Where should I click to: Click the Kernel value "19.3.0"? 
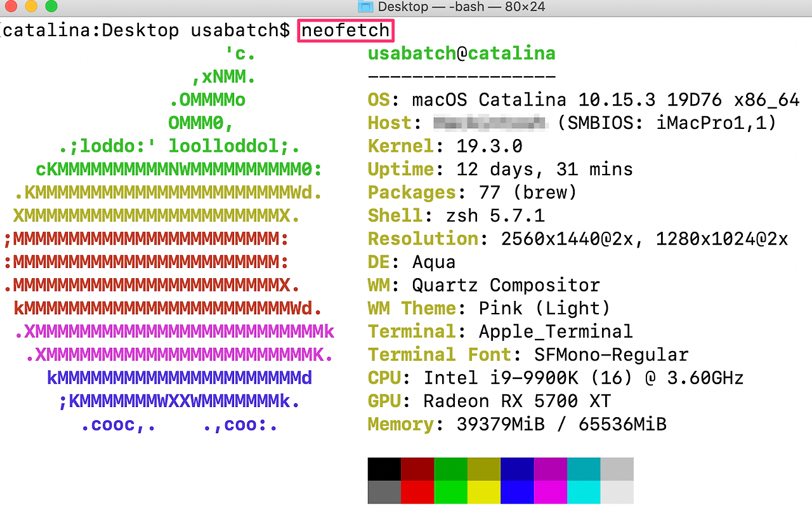coord(490,146)
